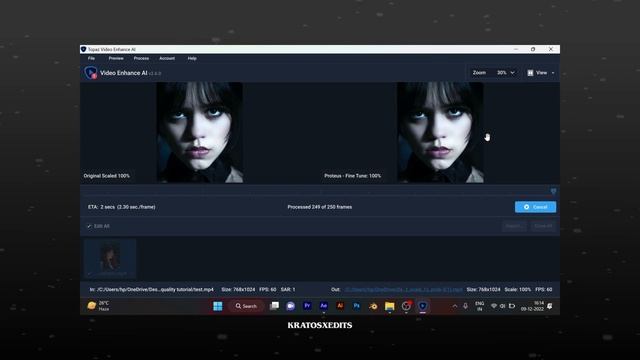Open the Help menu
Screen dimensions: 640x360
pos(192,58)
